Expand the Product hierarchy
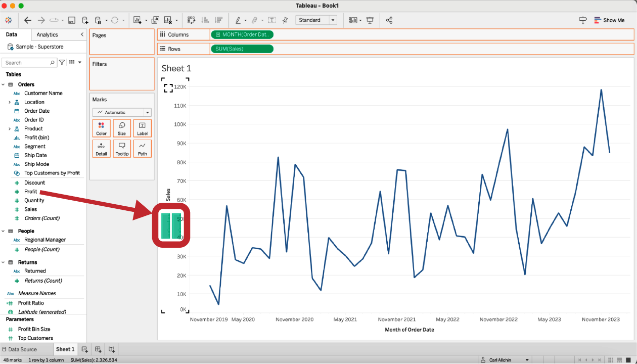637x364 pixels. (x=10, y=128)
